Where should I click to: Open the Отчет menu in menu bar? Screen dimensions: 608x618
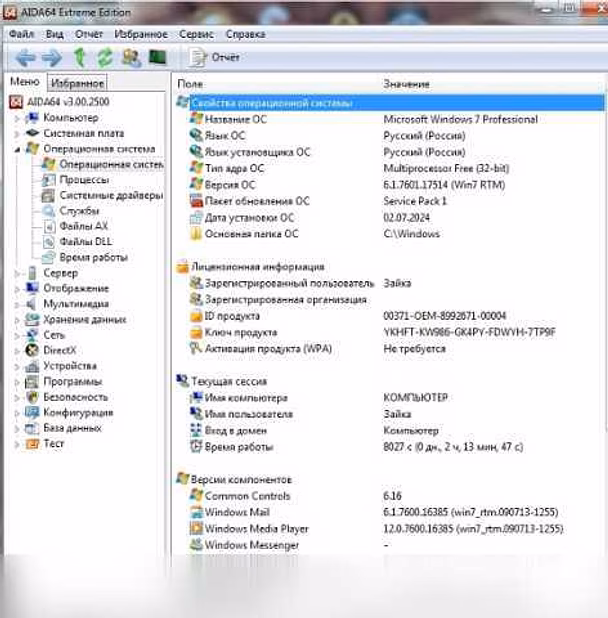(89, 34)
